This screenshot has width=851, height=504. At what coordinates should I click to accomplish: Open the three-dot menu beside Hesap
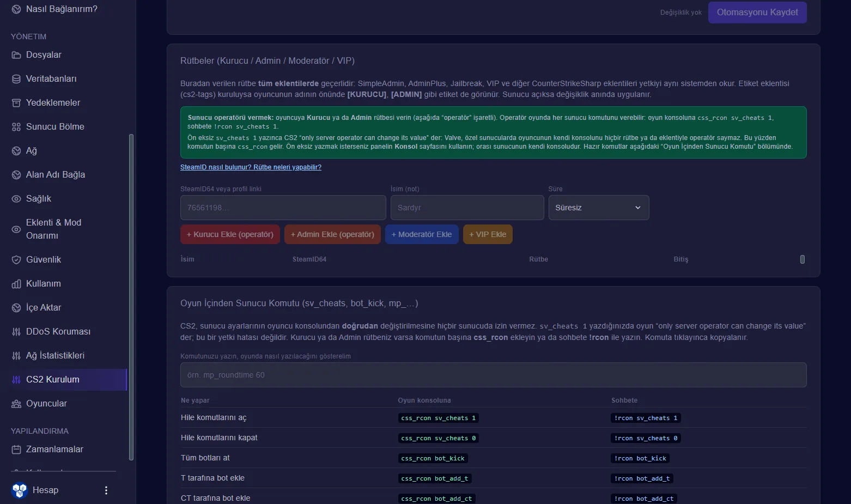(106, 490)
